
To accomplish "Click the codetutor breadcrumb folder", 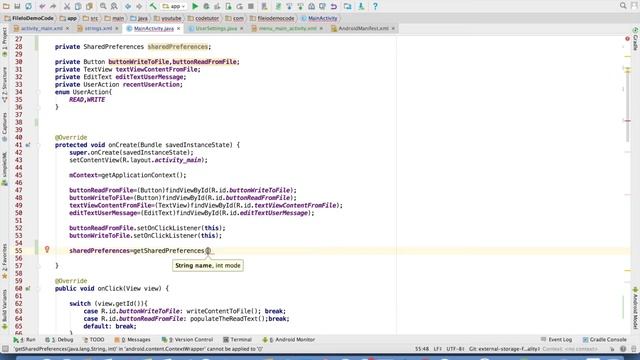I will [x=203, y=18].
